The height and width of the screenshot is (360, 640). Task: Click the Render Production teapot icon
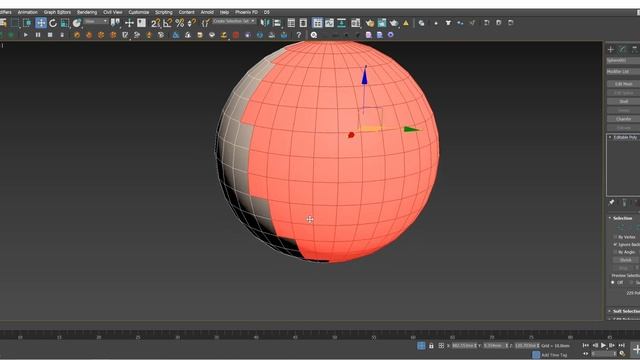[x=394, y=23]
